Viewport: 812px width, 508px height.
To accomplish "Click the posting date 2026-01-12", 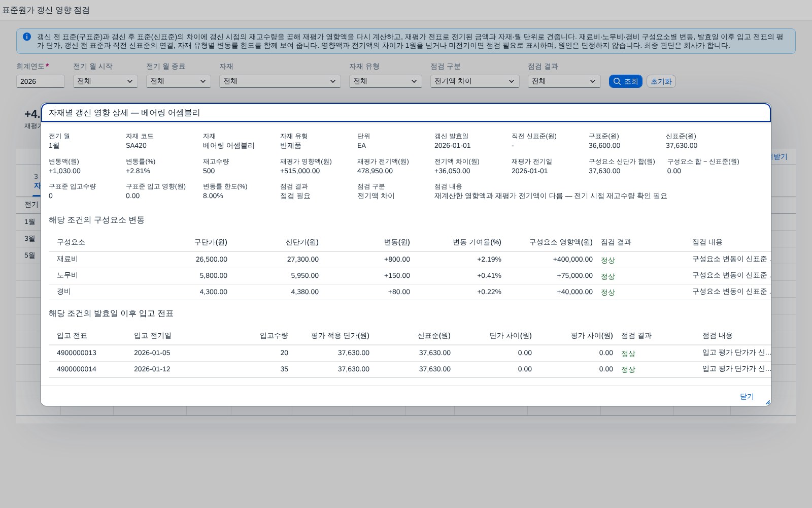I will pos(152,369).
